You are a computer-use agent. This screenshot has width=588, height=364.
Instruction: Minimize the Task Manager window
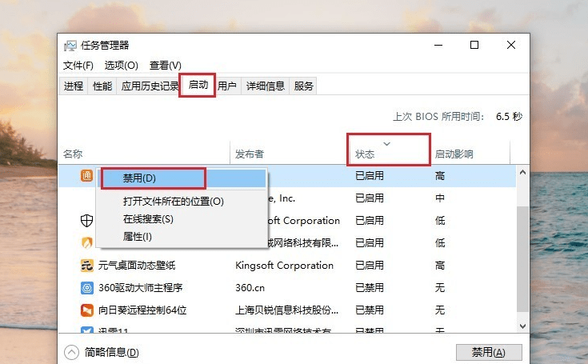coord(438,46)
